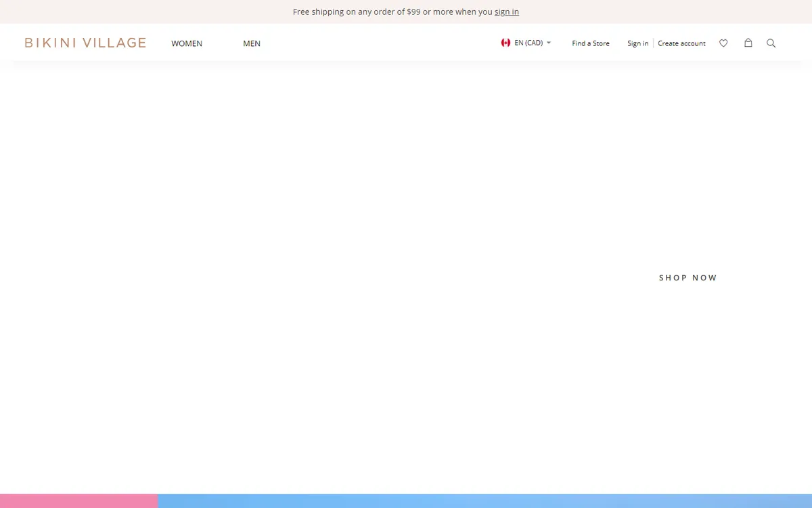Click the Canadian flag icon
Image resolution: width=812 pixels, height=508 pixels.
point(505,43)
